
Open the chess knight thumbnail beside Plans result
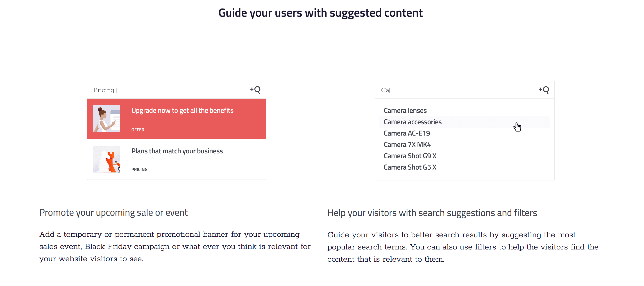[x=107, y=159]
